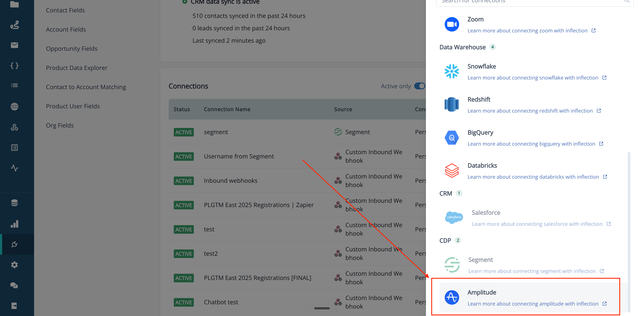Screen dimensions: 644x316
Task: Open learn more about connecting databricks link
Action: coord(533,177)
